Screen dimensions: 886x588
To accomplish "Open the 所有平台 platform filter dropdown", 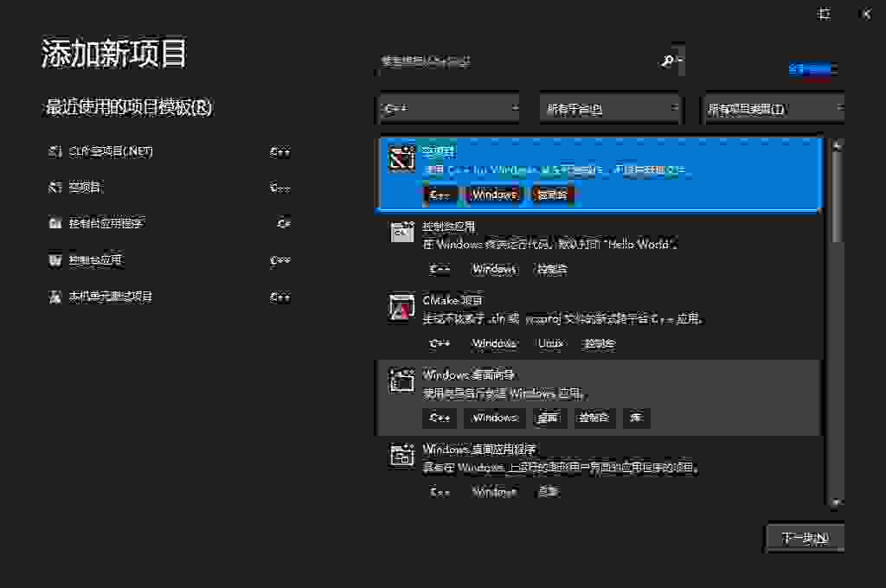I will pyautogui.click(x=610, y=108).
